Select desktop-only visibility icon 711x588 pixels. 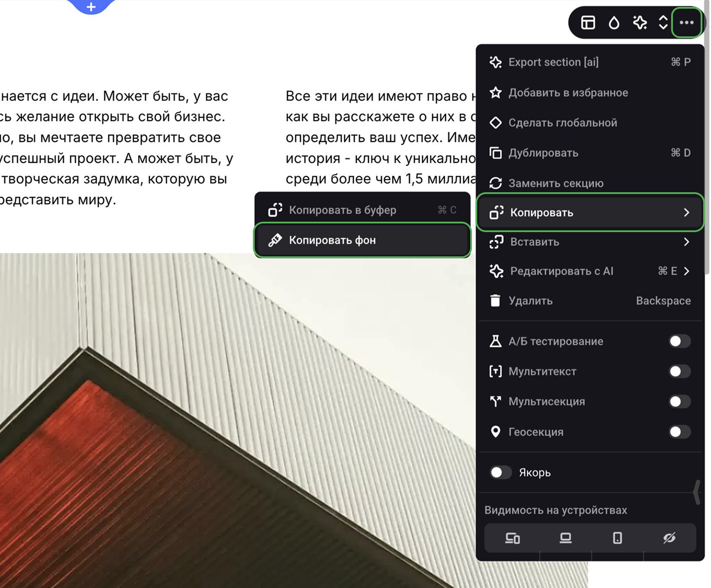[x=566, y=538]
